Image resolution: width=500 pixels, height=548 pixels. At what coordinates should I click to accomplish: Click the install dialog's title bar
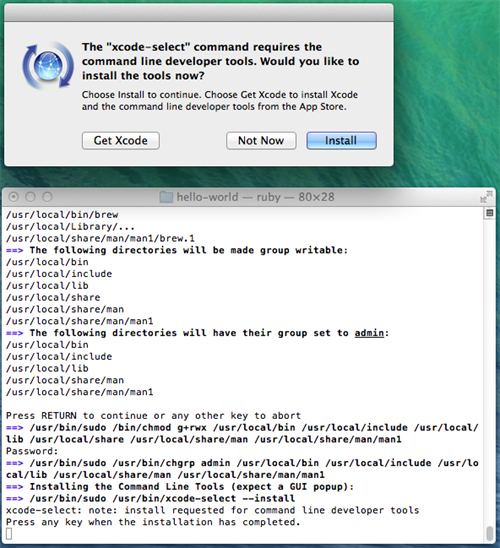coord(199,13)
